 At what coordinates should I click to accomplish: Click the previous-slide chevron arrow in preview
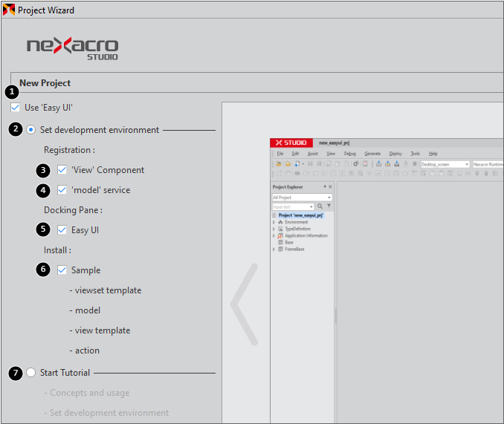(x=245, y=304)
